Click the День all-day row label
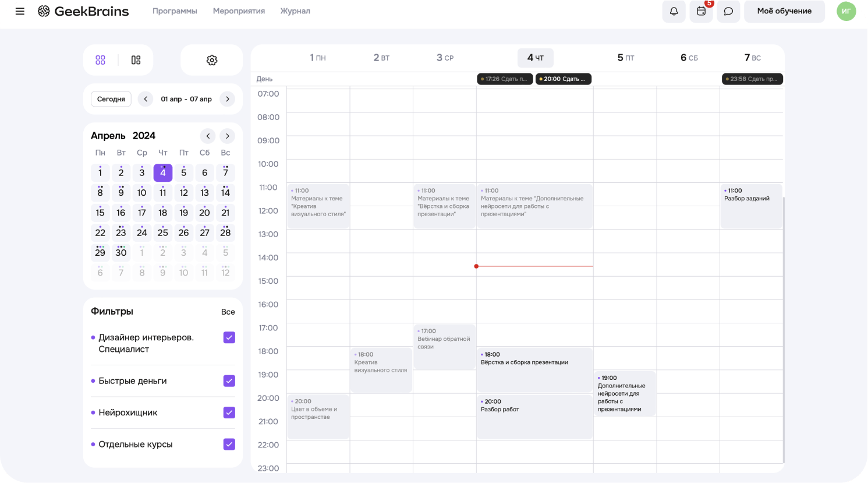 pos(264,79)
